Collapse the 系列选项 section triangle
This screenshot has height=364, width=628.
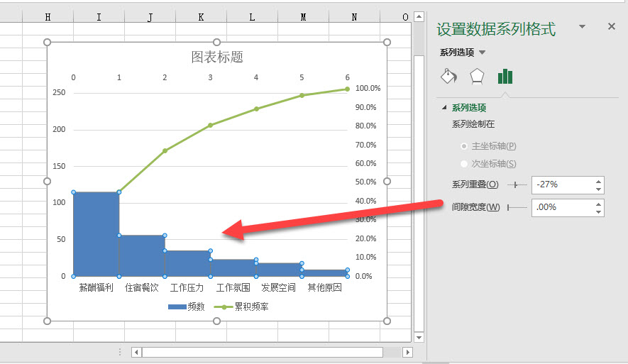(444, 107)
